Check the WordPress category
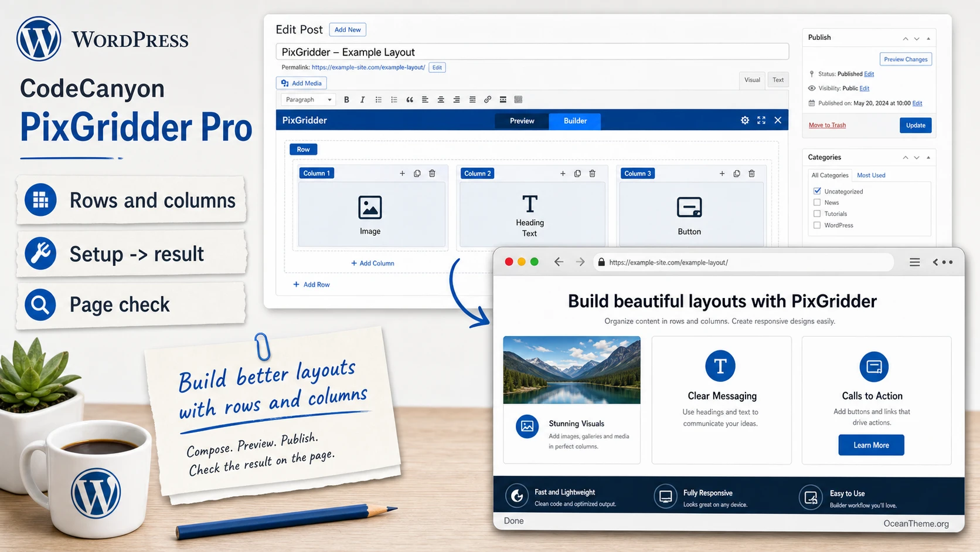This screenshot has height=552, width=980. (817, 225)
